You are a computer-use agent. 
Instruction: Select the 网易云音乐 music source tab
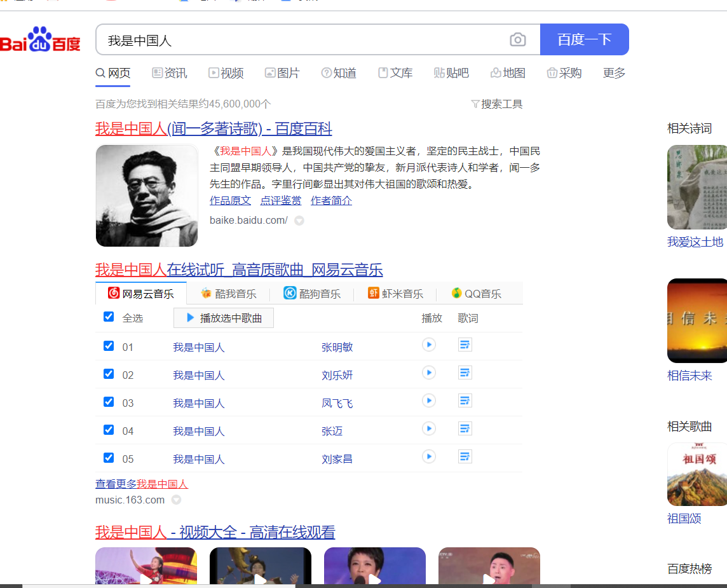click(141, 294)
